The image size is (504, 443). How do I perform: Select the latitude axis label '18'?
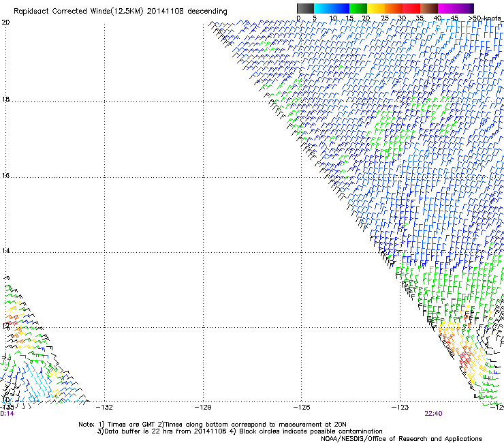coord(5,99)
